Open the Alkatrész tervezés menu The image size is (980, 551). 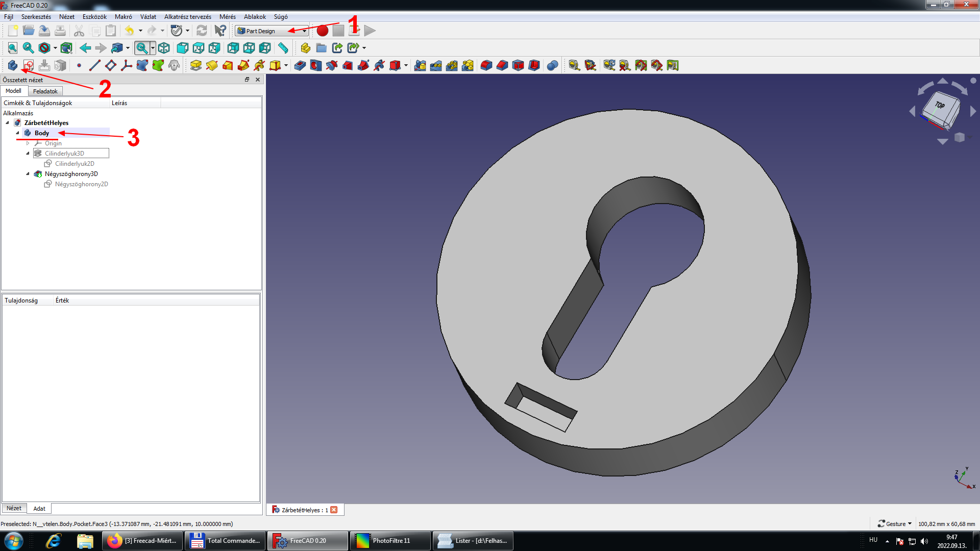click(187, 17)
